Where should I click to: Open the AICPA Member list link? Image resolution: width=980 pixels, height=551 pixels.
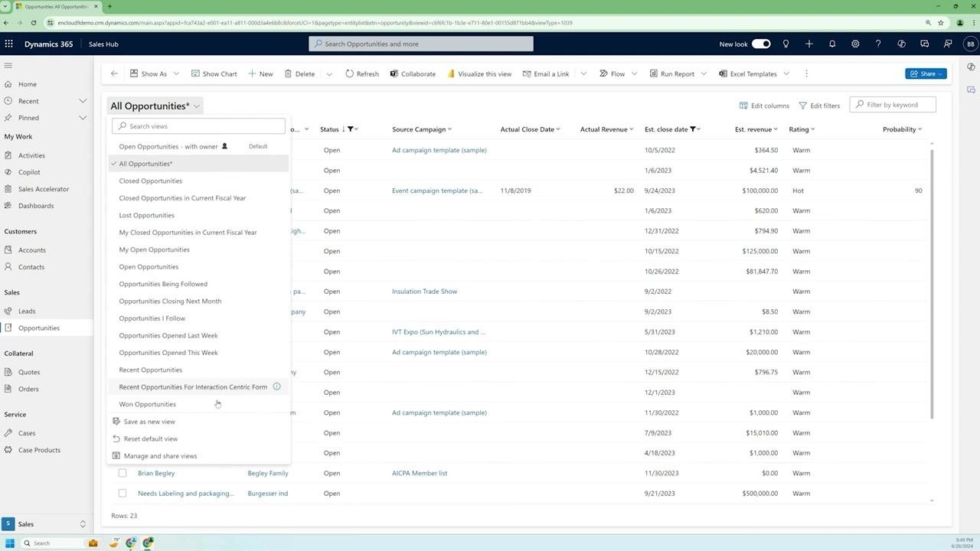(x=420, y=473)
